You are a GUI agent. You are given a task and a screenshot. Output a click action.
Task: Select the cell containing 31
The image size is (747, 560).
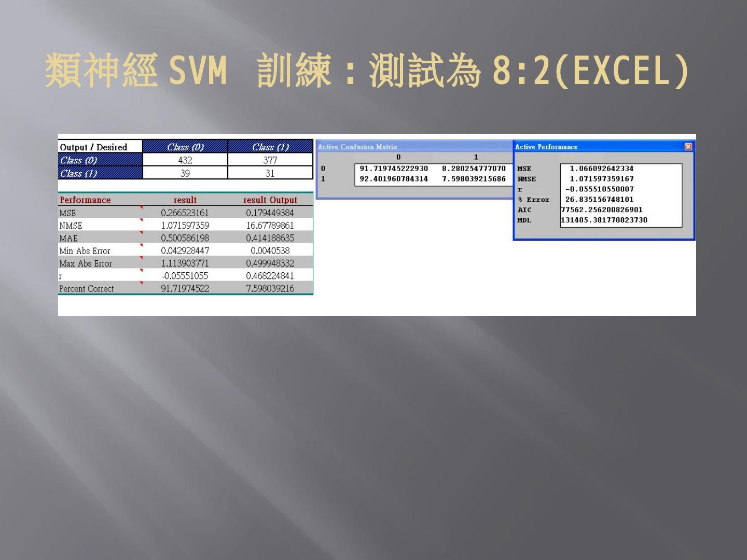[x=270, y=173]
